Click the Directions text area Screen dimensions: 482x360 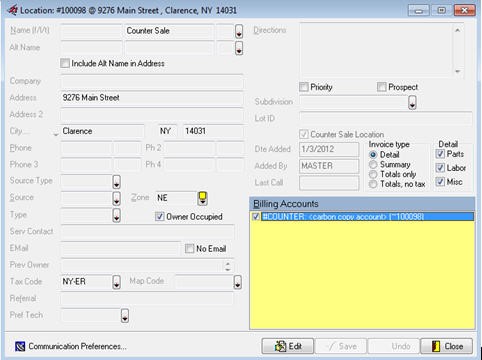point(376,50)
